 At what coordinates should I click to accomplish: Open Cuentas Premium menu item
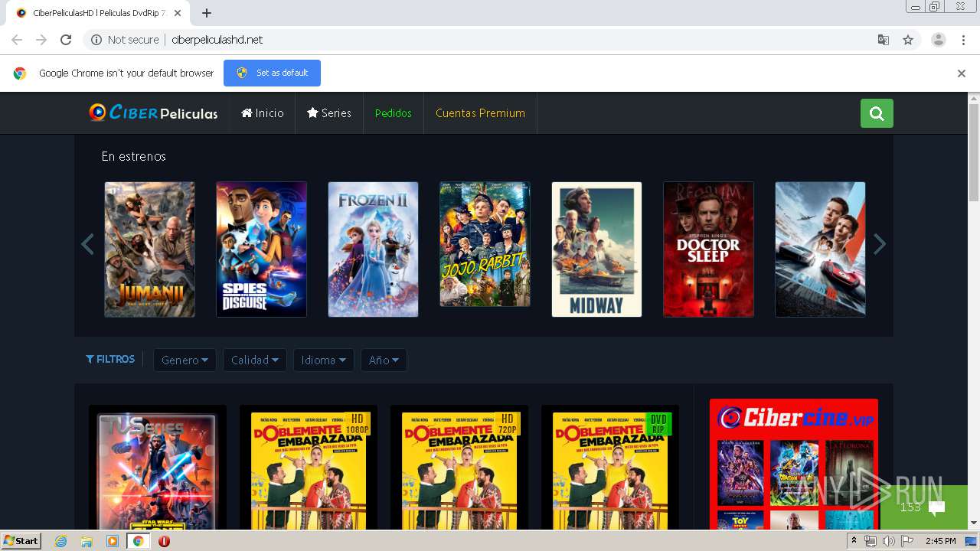tap(480, 113)
